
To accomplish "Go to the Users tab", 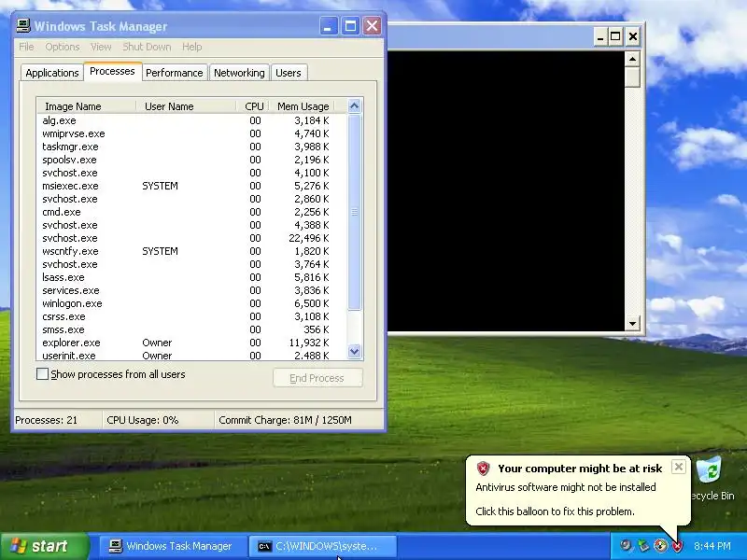I will point(289,73).
